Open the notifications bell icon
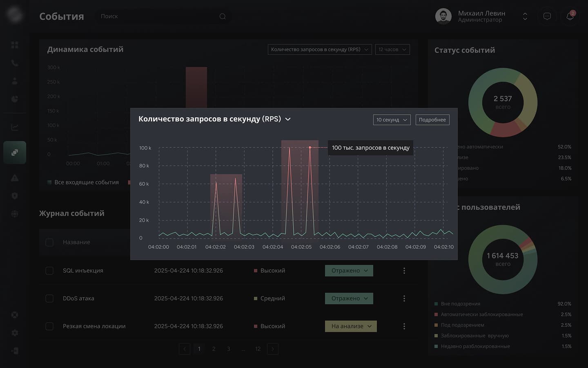 [x=570, y=16]
